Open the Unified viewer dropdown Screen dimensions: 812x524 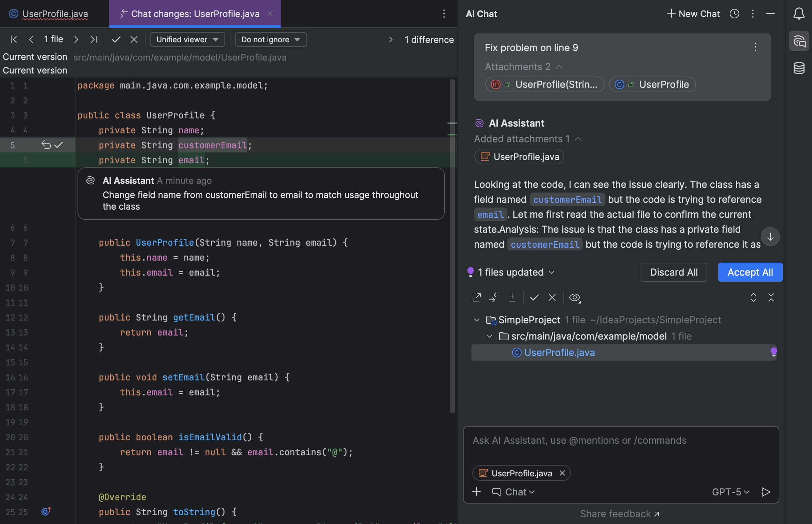click(x=187, y=39)
